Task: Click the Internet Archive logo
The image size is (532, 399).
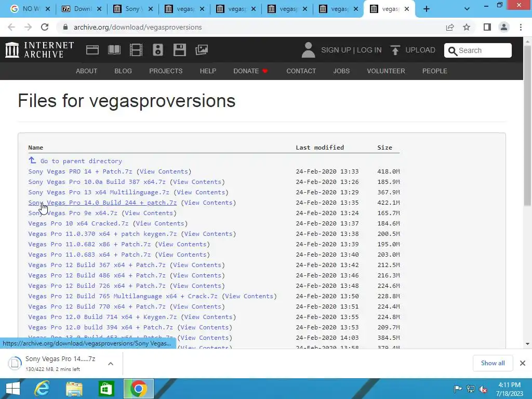Action: [x=39, y=50]
